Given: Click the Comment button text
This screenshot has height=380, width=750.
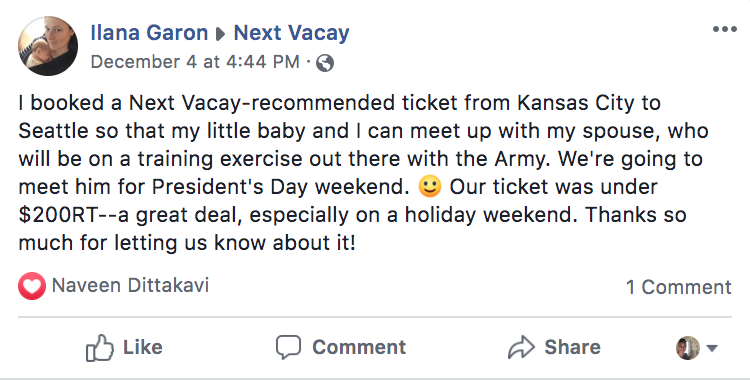Looking at the screenshot, I should pos(359,347).
